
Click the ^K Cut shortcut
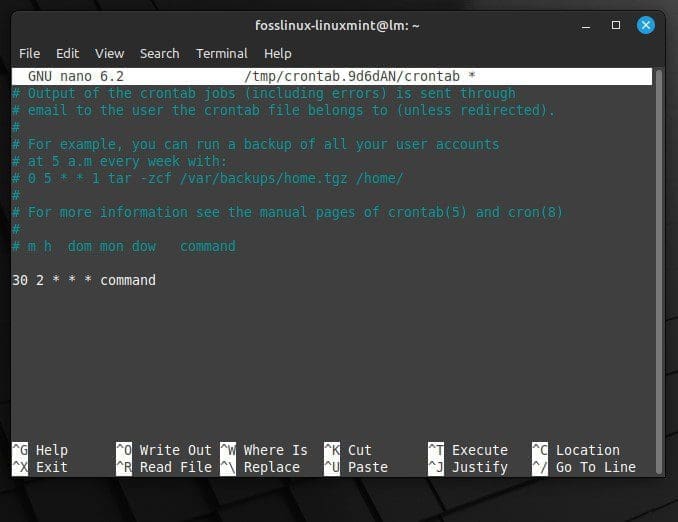click(348, 450)
